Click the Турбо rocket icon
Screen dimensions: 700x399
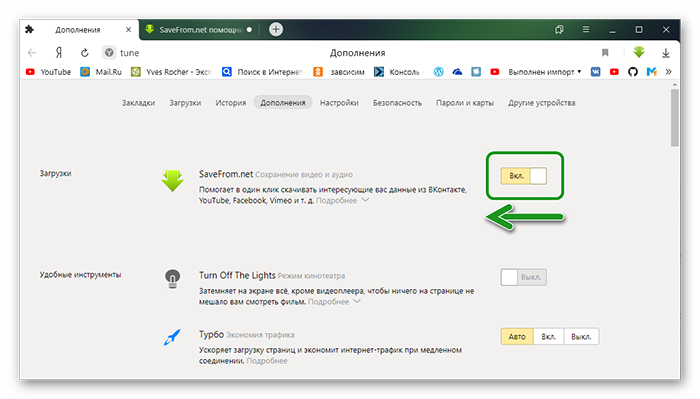[172, 337]
